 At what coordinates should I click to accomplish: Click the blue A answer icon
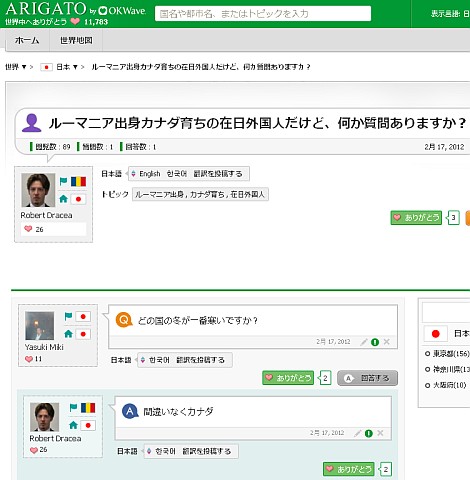point(130,411)
